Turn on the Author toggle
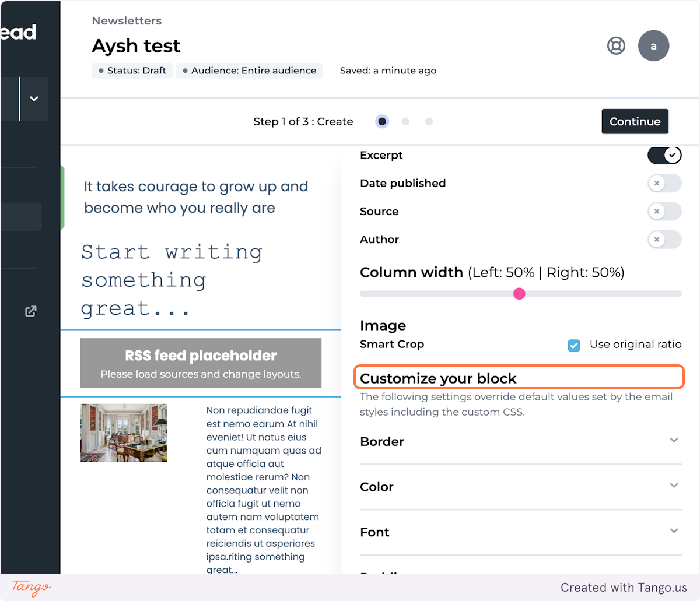Screen dimensions: 700x601 (x=664, y=239)
